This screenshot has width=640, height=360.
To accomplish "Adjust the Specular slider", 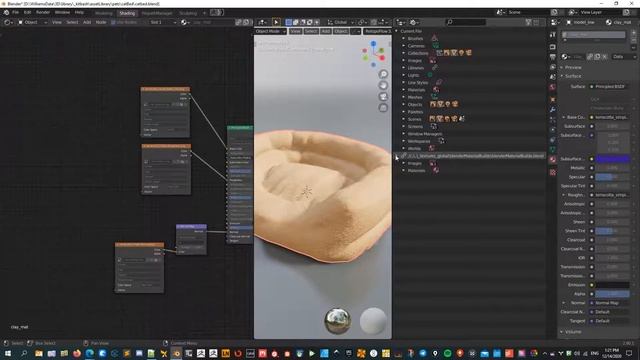I will pyautogui.click(x=613, y=177).
